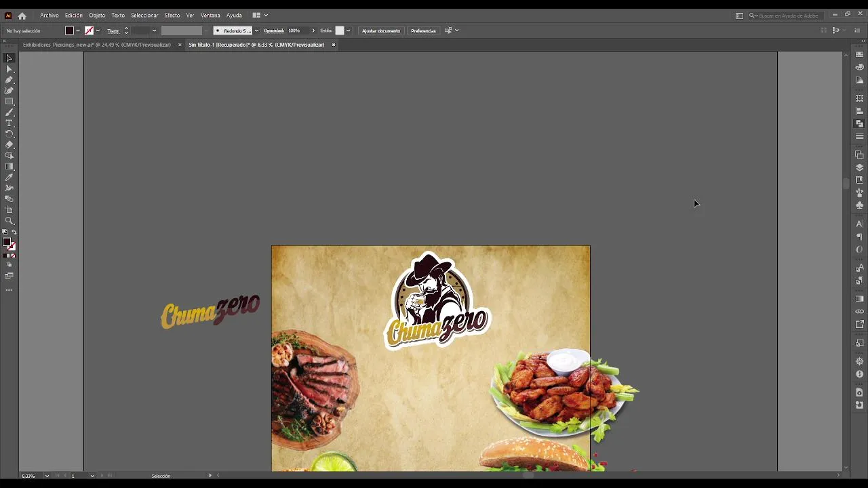Open the Symbols panel (club icon)

point(860,205)
